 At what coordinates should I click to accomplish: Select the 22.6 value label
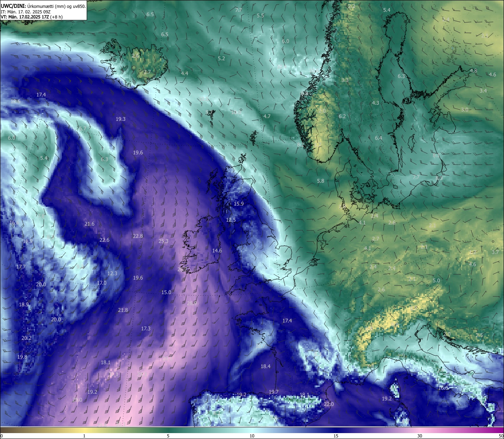click(104, 240)
